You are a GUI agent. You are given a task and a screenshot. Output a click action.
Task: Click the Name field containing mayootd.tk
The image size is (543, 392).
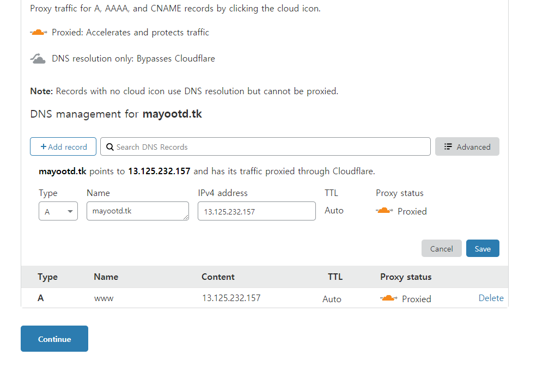(138, 211)
